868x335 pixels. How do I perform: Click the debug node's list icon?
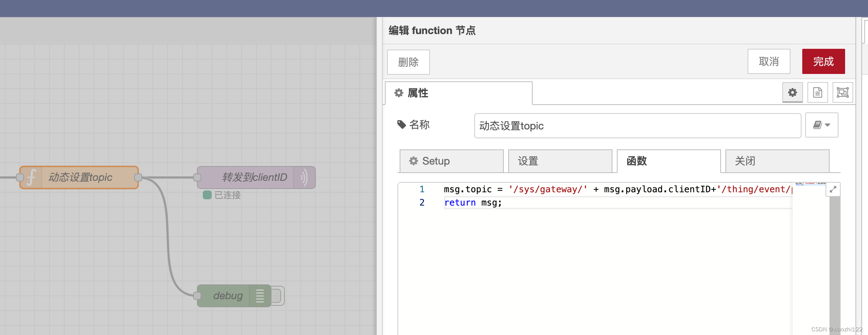tap(260, 296)
